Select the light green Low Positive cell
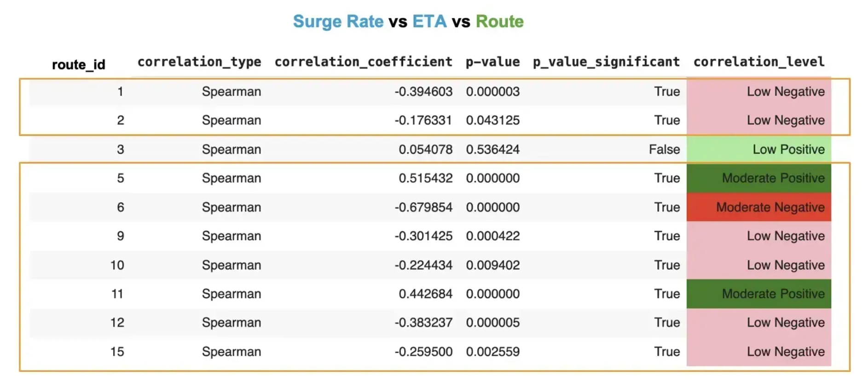 pos(758,149)
